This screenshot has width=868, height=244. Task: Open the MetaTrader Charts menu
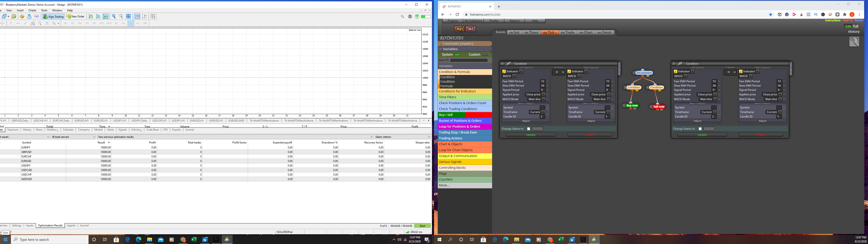tap(32, 10)
